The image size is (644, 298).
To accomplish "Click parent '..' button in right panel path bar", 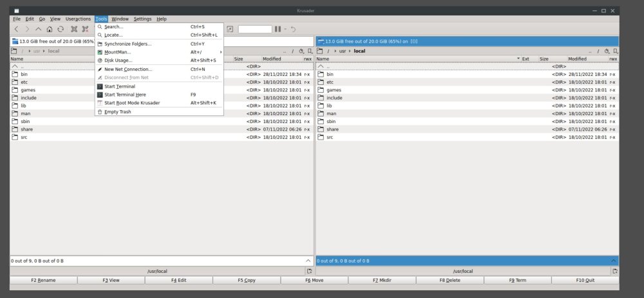I will 590,51.
